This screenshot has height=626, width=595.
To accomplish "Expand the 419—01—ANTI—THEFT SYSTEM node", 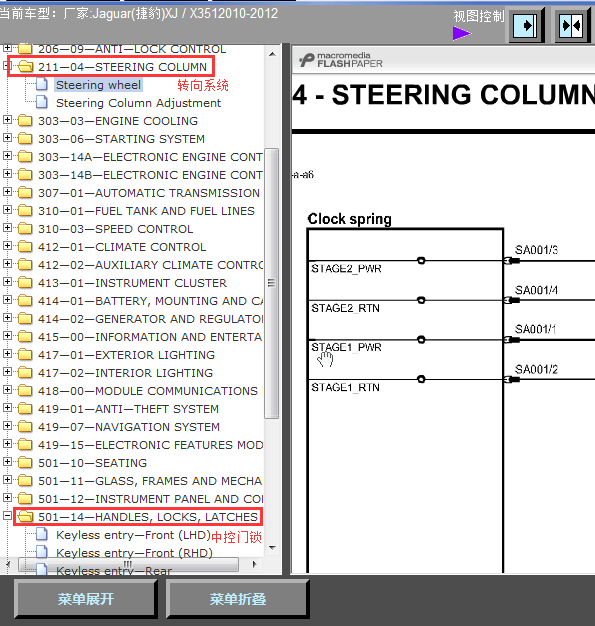I will [x=7, y=408].
